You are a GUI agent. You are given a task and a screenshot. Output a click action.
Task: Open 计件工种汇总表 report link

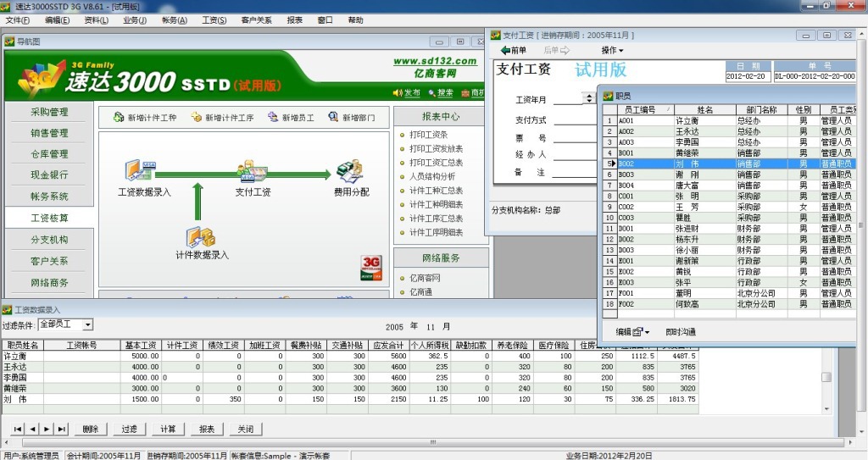pos(436,191)
